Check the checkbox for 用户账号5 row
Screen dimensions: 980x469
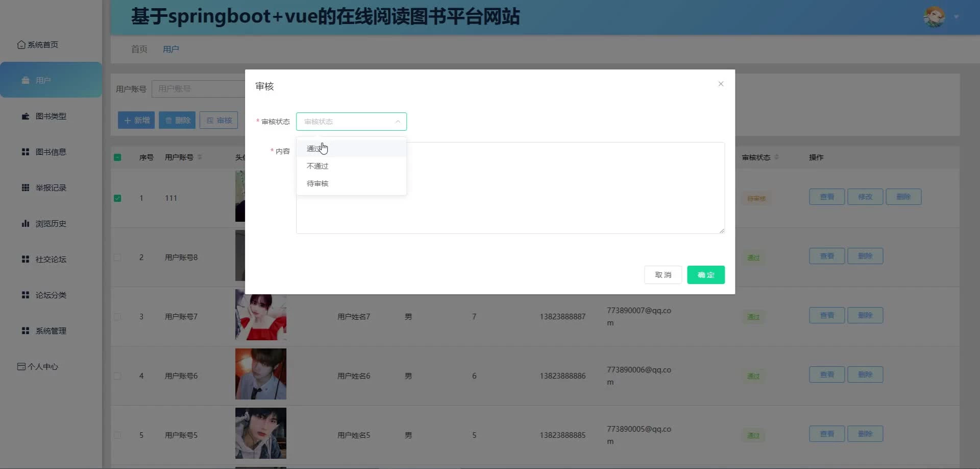117,435
